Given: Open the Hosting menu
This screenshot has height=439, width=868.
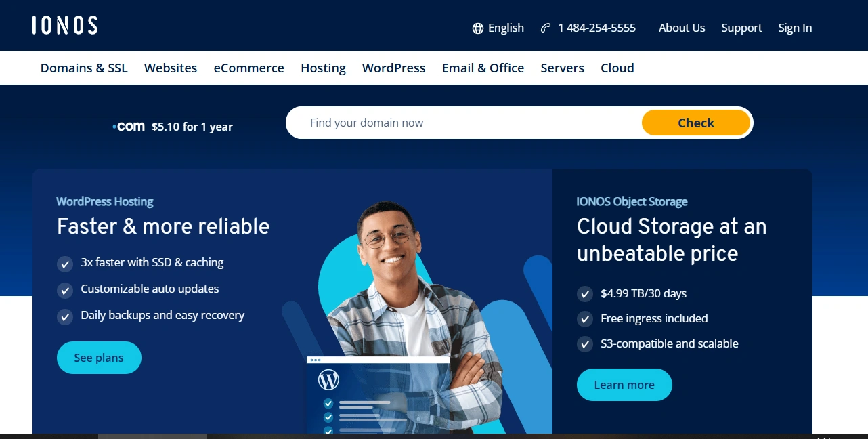Looking at the screenshot, I should click(x=323, y=68).
